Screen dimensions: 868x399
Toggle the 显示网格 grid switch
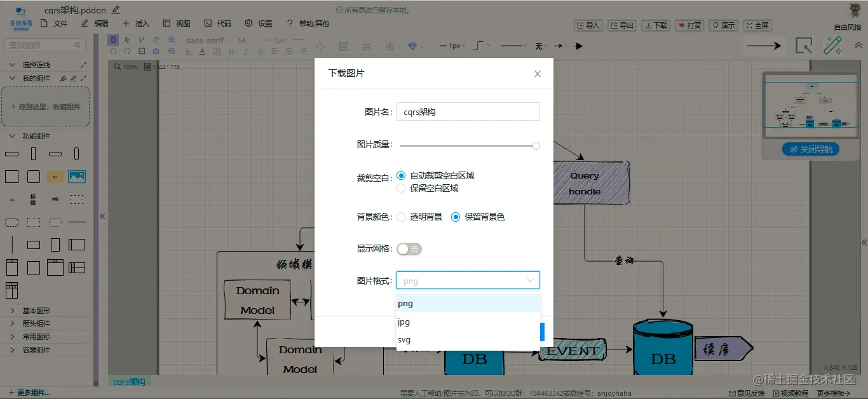[409, 249]
